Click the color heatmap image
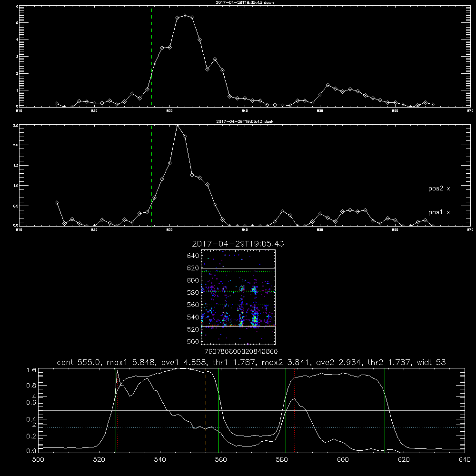Image resolution: width=476 pixels, height=476 pixels. tap(238, 297)
